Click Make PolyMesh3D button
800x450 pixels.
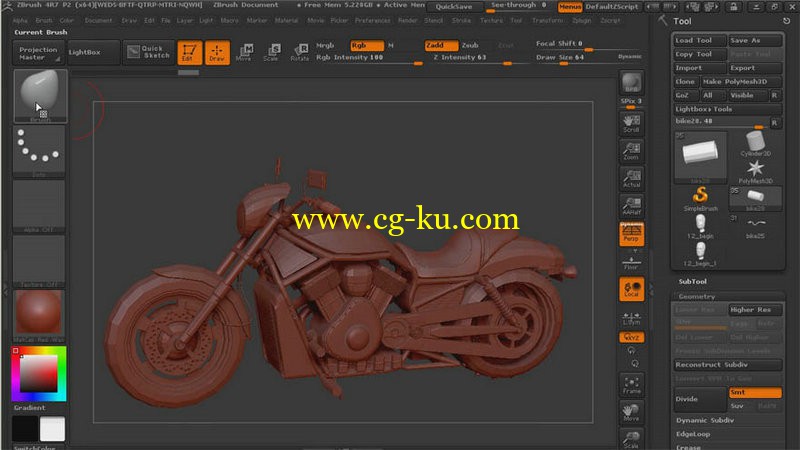coord(741,82)
